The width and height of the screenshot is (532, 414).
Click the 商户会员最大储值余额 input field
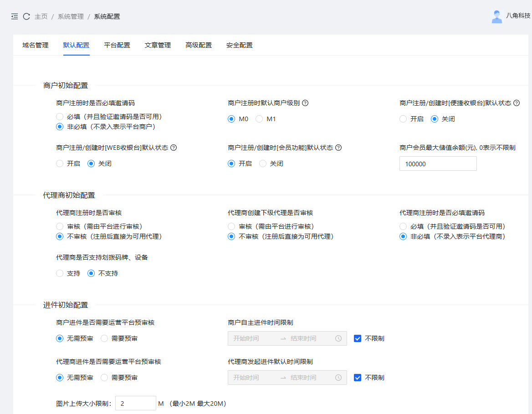(438, 164)
